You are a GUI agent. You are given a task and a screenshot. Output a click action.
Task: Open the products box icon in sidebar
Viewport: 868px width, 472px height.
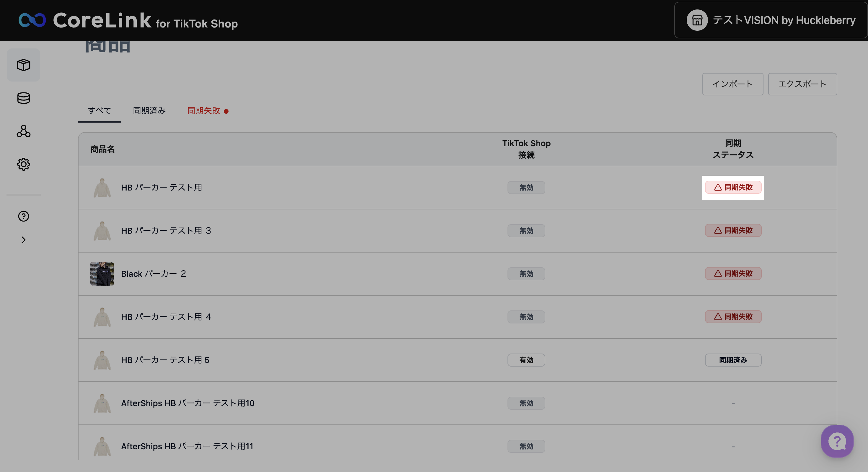(x=24, y=65)
